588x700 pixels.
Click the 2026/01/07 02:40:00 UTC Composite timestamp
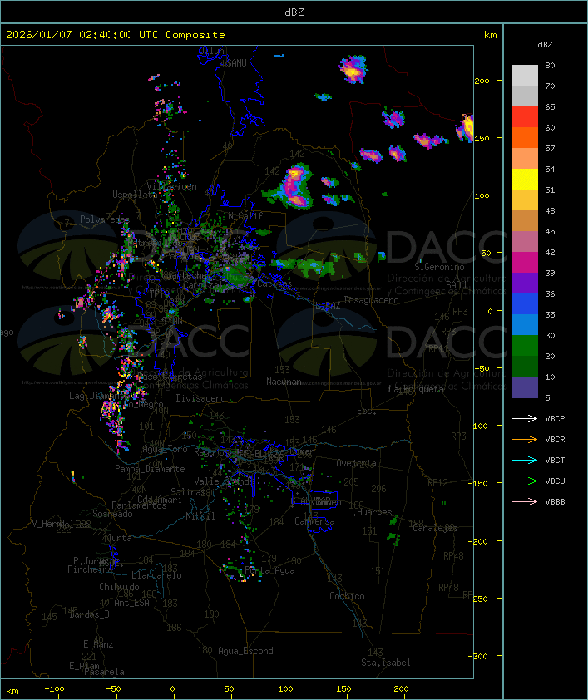pyautogui.click(x=116, y=35)
